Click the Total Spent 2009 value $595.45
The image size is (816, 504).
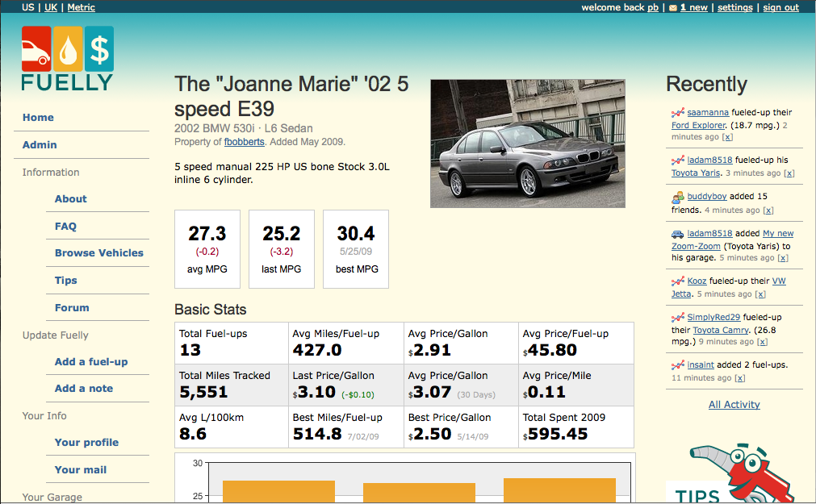(x=555, y=434)
